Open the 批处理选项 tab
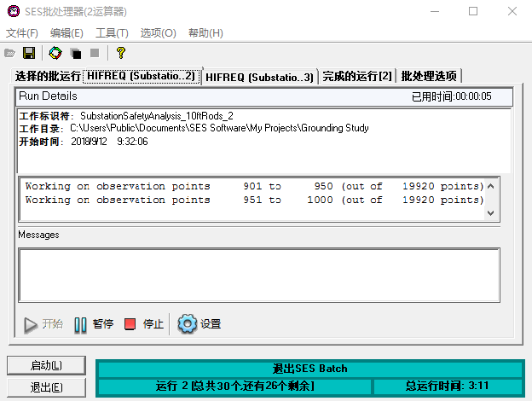 tap(429, 76)
